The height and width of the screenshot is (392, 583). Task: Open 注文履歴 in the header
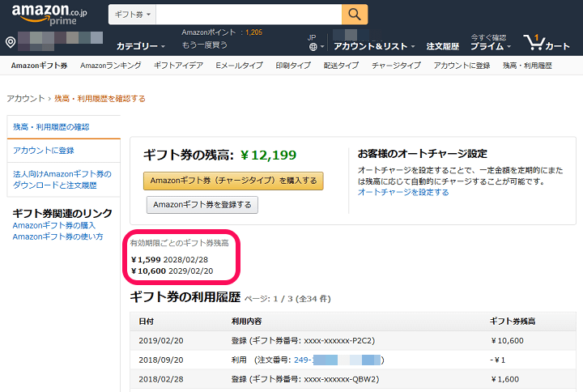442,47
